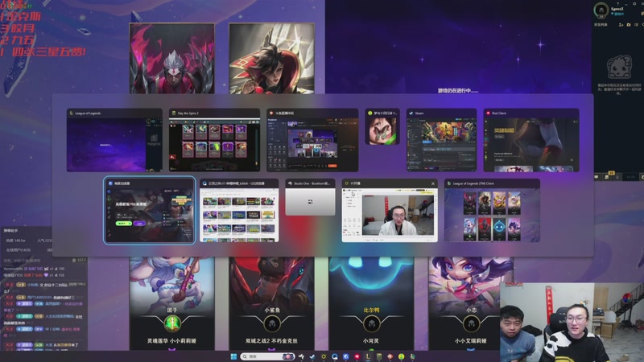Click the League client help question mark

tap(617, 4)
